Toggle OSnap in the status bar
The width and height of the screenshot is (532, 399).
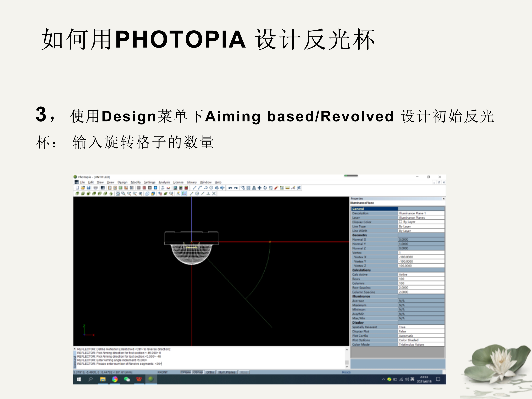click(x=198, y=372)
